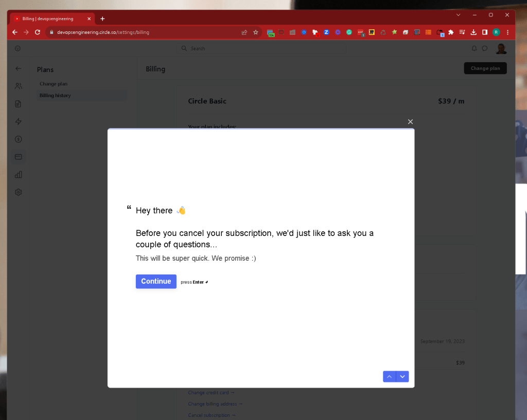This screenshot has height=420, width=527.
Task: Share this page using the share icon
Action: tap(244, 32)
